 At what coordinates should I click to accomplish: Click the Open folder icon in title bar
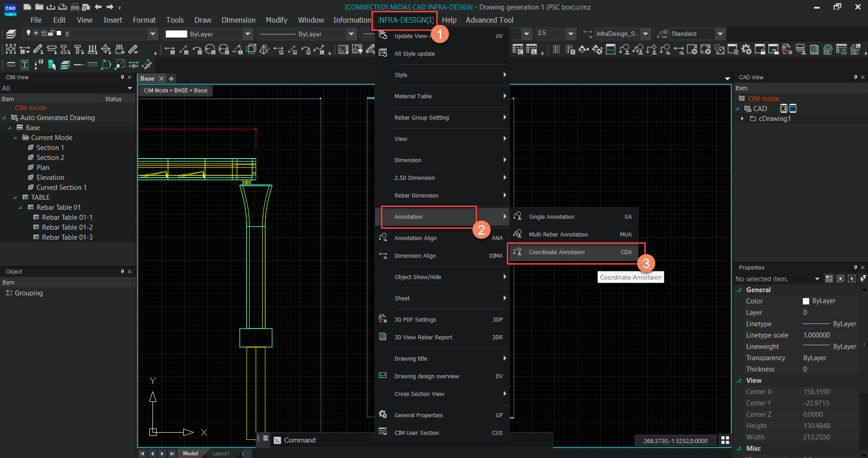coord(39,7)
